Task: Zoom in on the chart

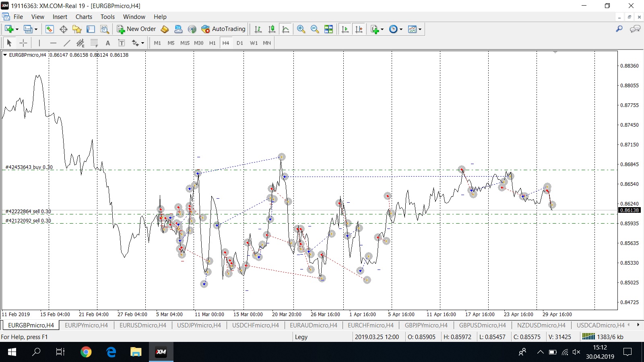Action: tap(301, 29)
